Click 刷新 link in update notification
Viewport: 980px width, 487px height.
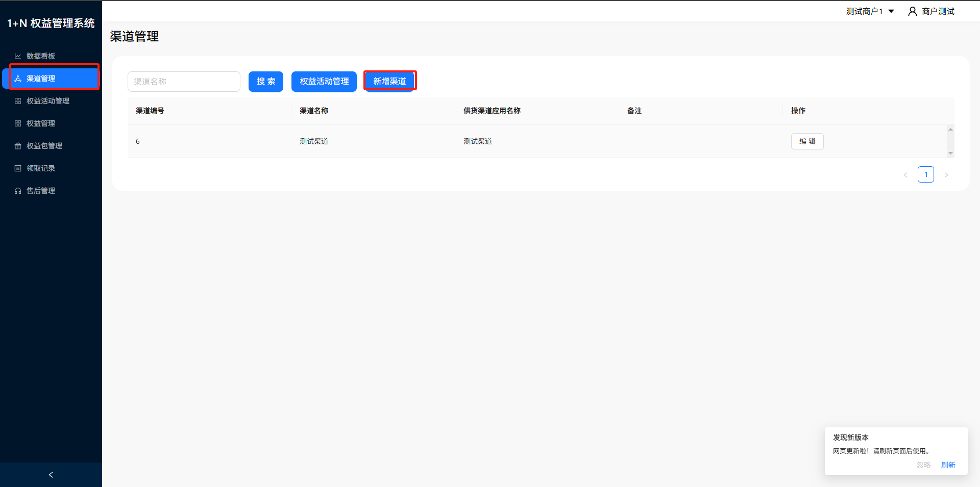coord(948,465)
